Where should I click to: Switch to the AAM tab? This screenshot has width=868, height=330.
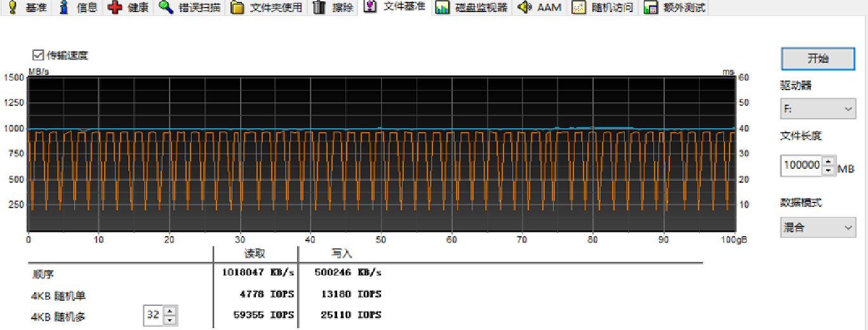(539, 8)
